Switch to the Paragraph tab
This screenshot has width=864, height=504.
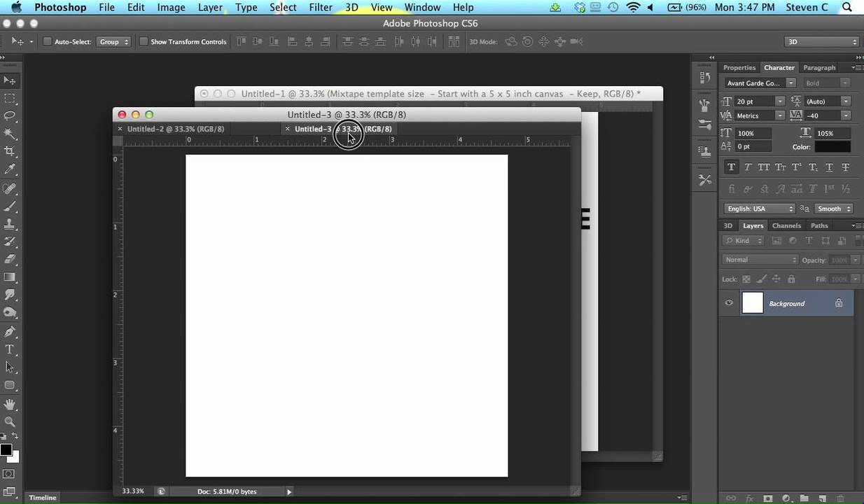pyautogui.click(x=819, y=68)
